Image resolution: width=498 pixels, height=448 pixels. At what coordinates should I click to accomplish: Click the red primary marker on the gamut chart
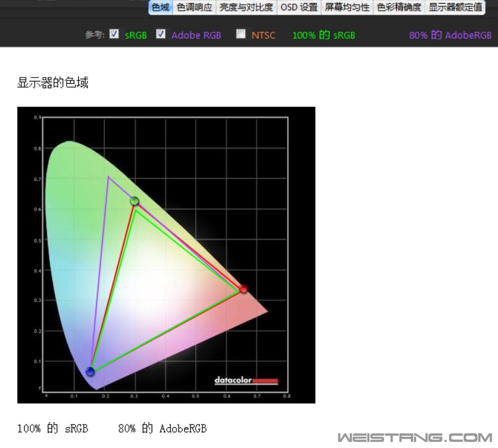(x=243, y=289)
